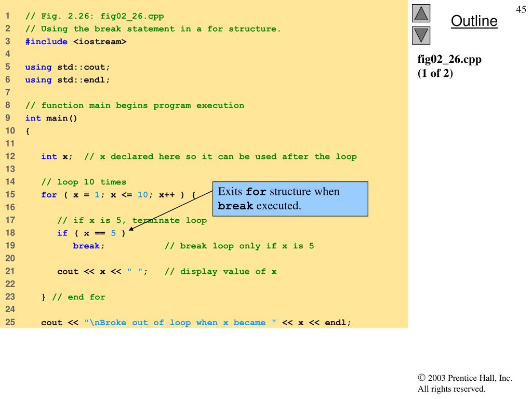
Task: Select the '// loop 10 times' comment
Action: coord(84,182)
